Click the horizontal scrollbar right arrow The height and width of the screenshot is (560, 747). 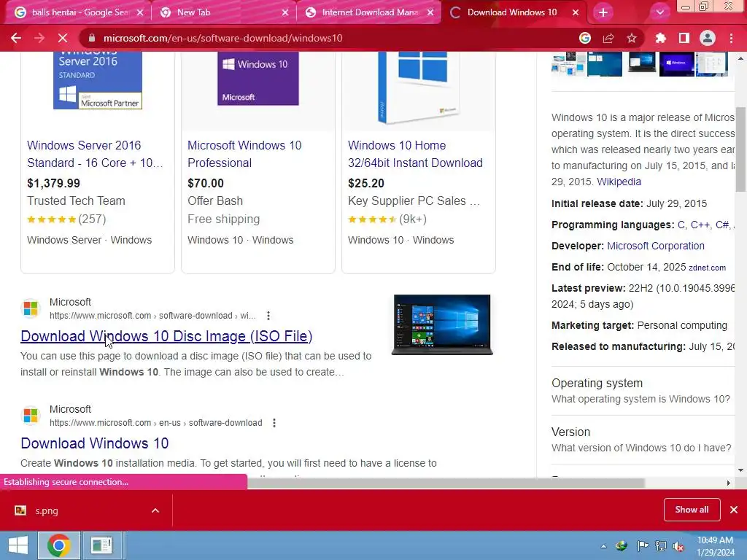(729, 483)
